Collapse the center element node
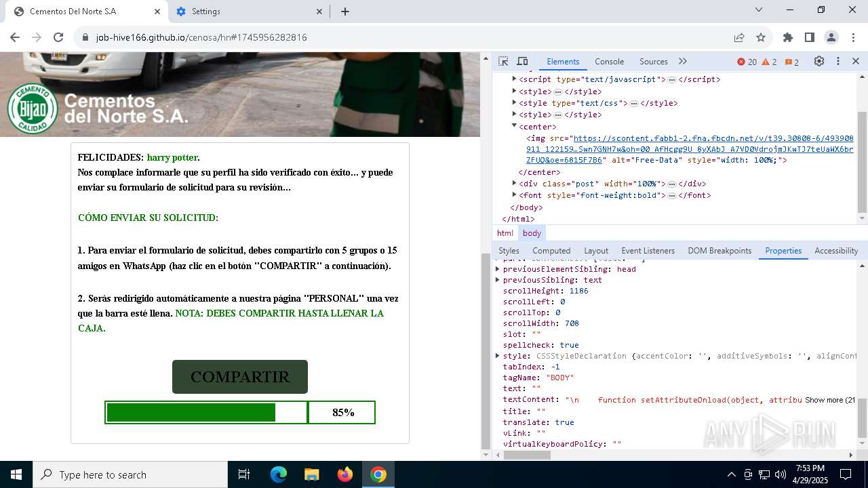868x488 pixels. 514,126
